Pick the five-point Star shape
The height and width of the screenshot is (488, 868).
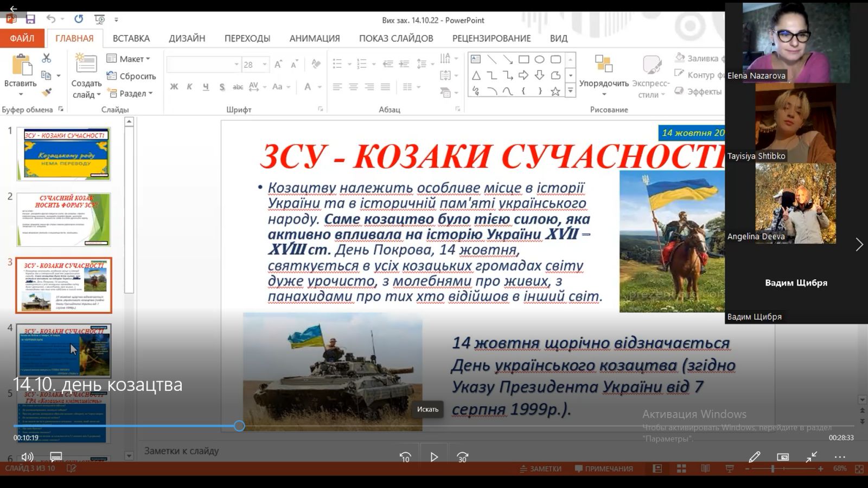(556, 91)
